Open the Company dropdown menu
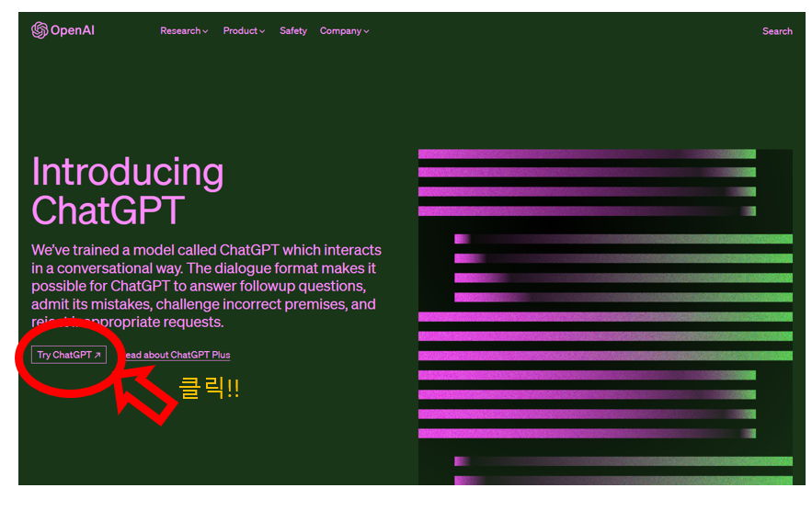The width and height of the screenshot is (812, 522). [x=344, y=31]
